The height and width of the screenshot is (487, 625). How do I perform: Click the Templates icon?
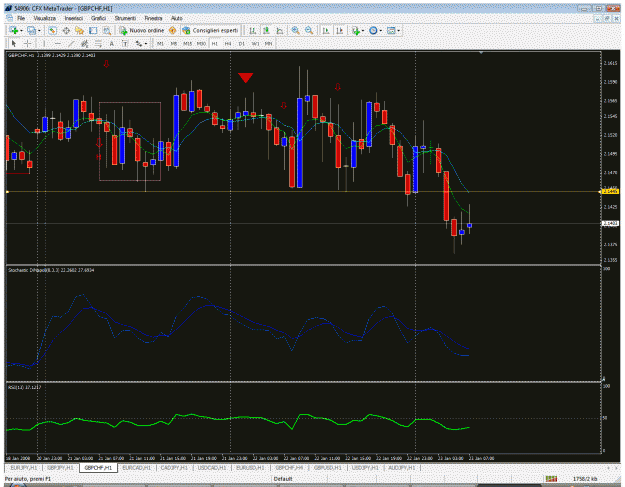click(391, 30)
